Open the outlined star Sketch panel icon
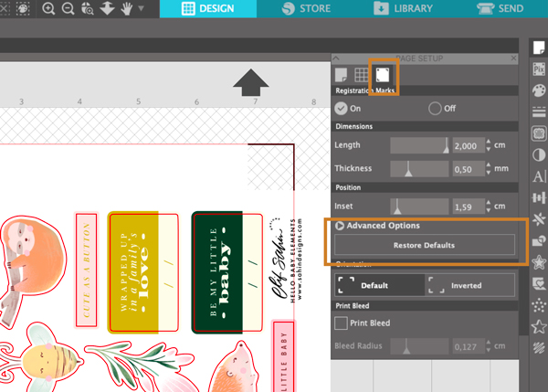Viewport: 548px width, 392px height. pyautogui.click(x=539, y=326)
